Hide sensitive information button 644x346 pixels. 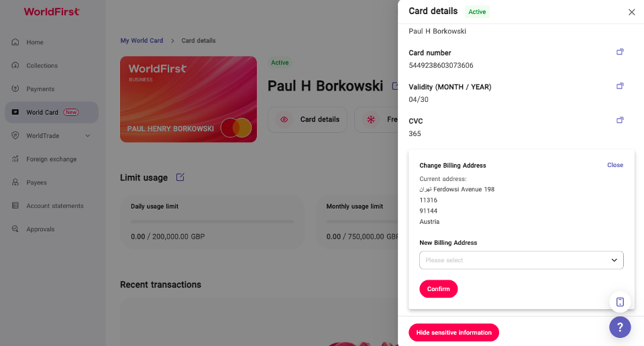(453, 333)
